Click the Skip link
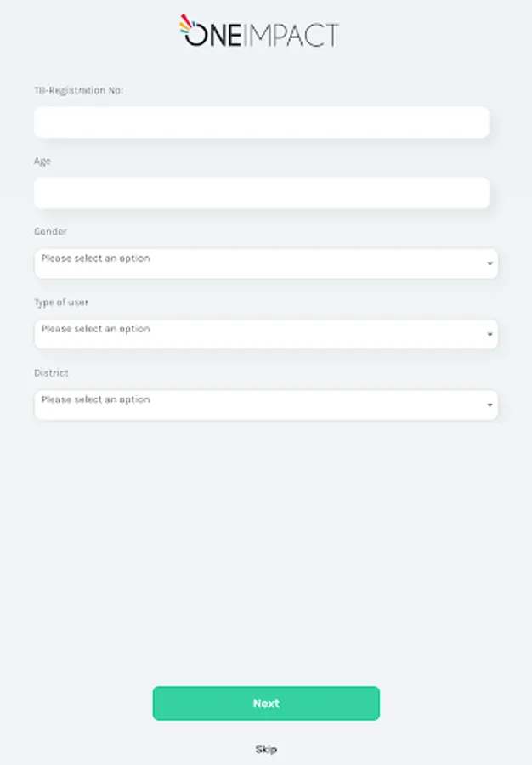The image size is (532, 765). (x=266, y=750)
